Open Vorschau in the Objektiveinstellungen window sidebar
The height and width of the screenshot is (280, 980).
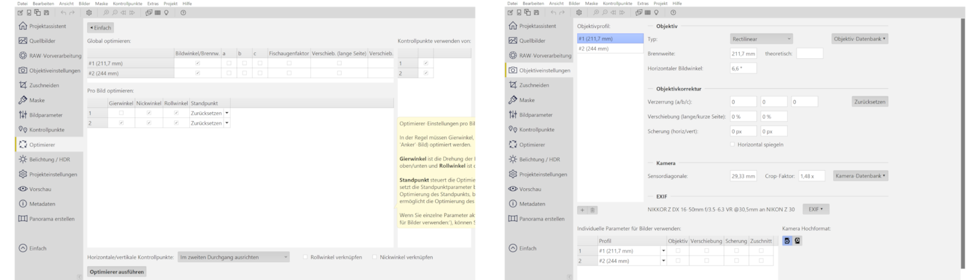pos(530,189)
